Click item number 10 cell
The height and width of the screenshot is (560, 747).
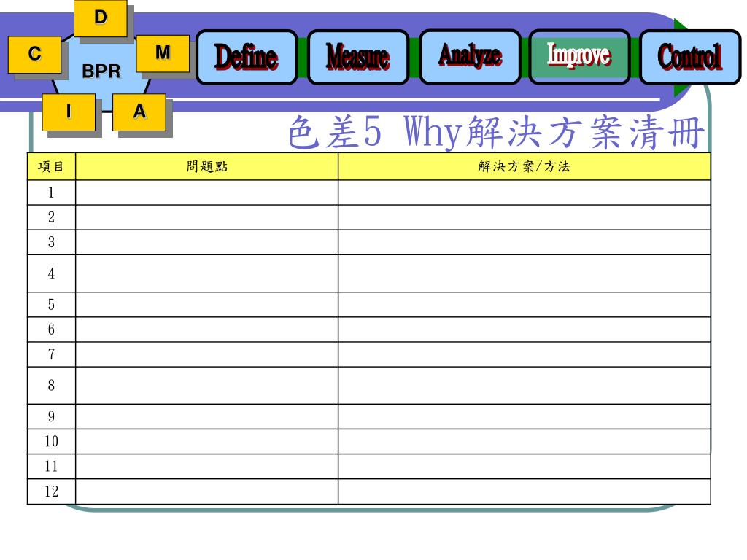coord(52,441)
